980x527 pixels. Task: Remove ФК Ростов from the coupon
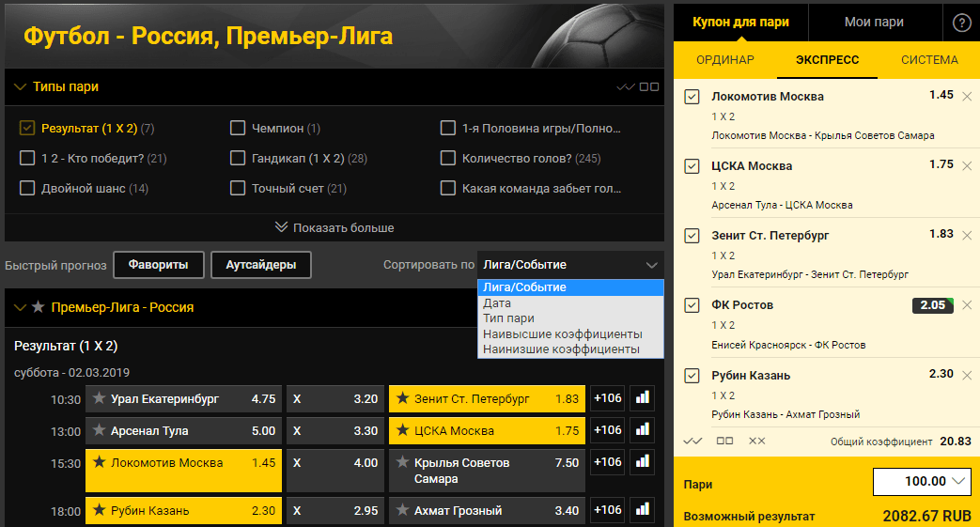967,305
